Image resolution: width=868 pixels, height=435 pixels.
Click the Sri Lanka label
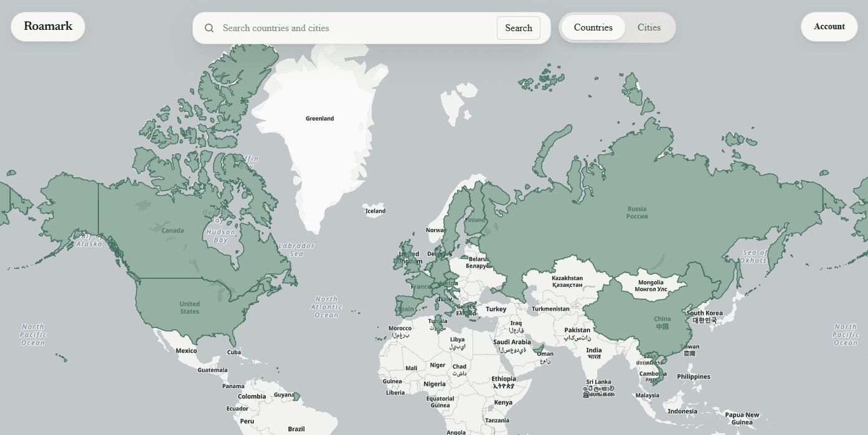click(x=598, y=388)
